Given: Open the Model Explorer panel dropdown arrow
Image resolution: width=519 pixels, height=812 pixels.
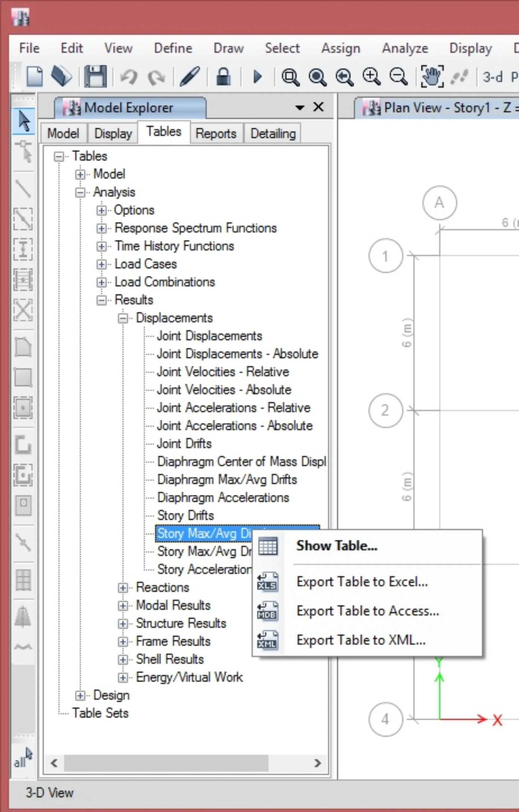Looking at the screenshot, I should [x=299, y=108].
